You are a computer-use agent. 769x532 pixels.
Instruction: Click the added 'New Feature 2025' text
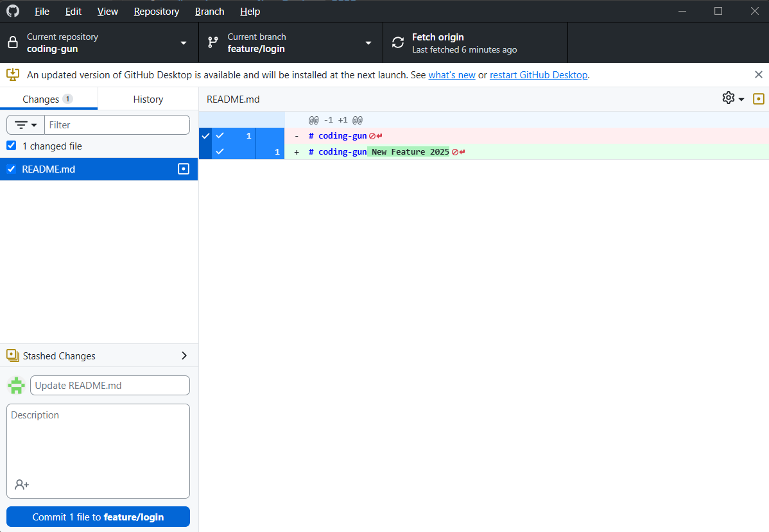tap(410, 152)
